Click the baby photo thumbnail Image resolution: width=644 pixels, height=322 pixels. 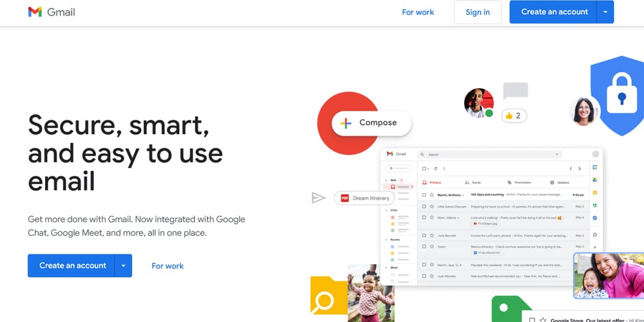[x=371, y=293]
